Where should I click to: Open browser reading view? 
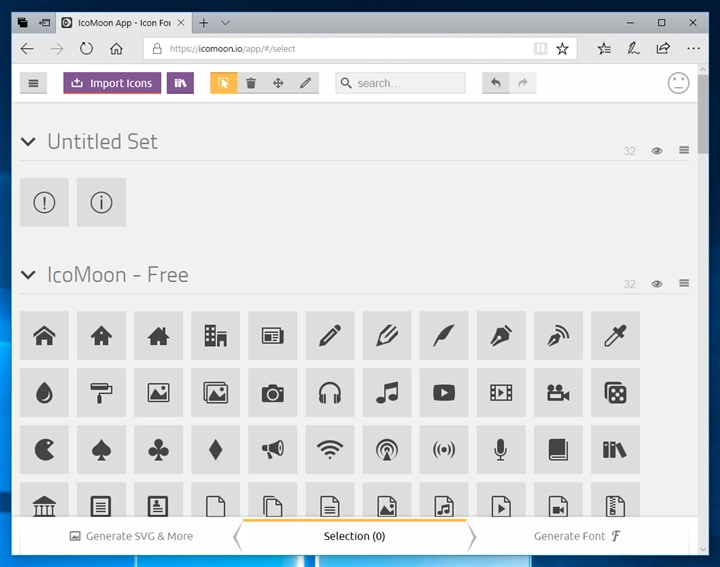[x=540, y=49]
